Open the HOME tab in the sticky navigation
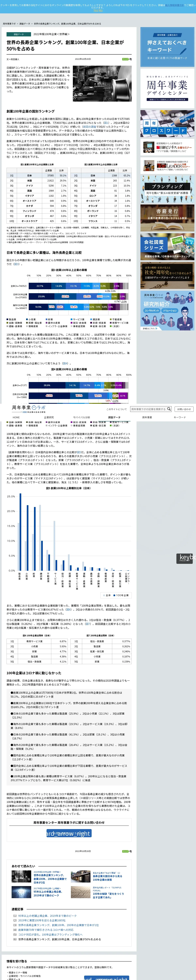Image resolution: width=196 pixels, height=980 pixels. coord(16,417)
